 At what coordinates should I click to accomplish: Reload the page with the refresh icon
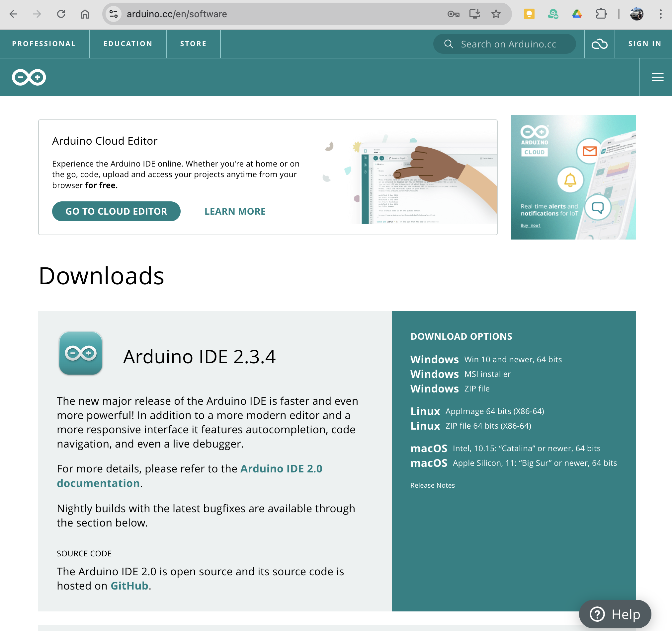coord(61,14)
